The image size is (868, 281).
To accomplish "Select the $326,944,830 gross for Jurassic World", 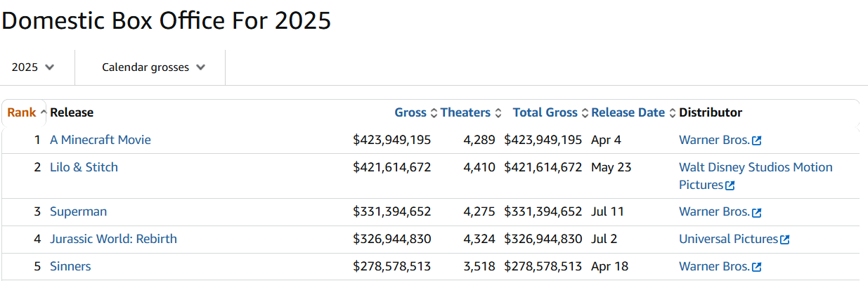I will coord(391,239).
